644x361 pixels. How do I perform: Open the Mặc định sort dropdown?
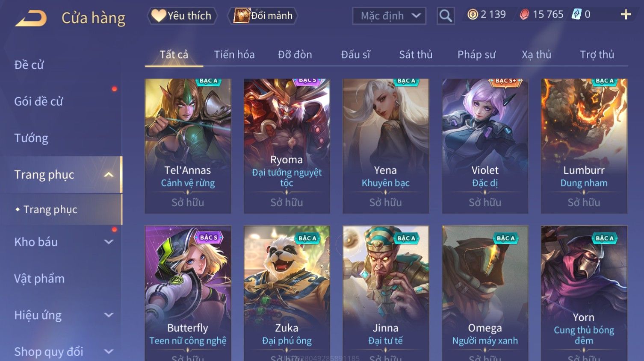pyautogui.click(x=389, y=16)
